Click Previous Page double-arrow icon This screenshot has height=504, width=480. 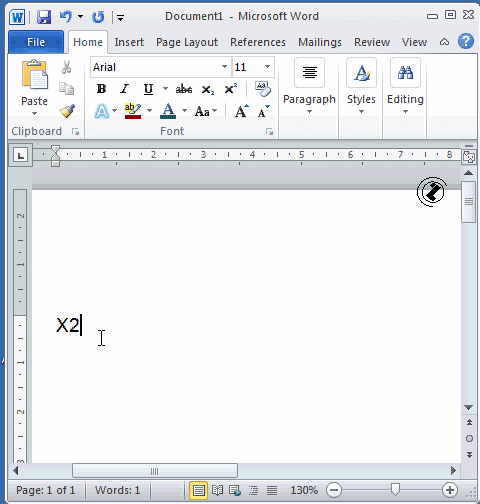469,423
